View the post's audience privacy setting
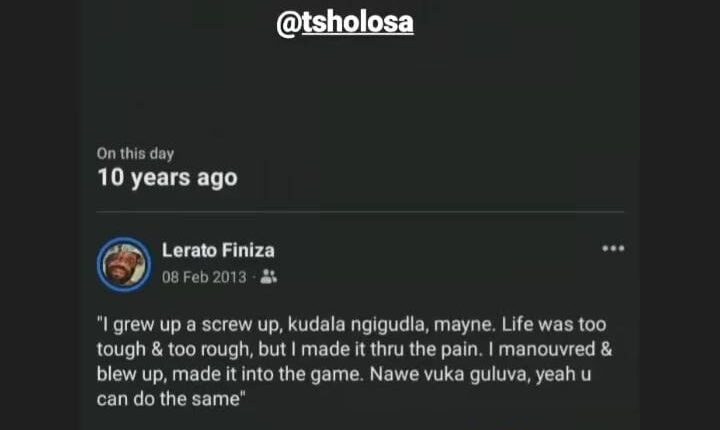This screenshot has width=720, height=430. point(268,277)
